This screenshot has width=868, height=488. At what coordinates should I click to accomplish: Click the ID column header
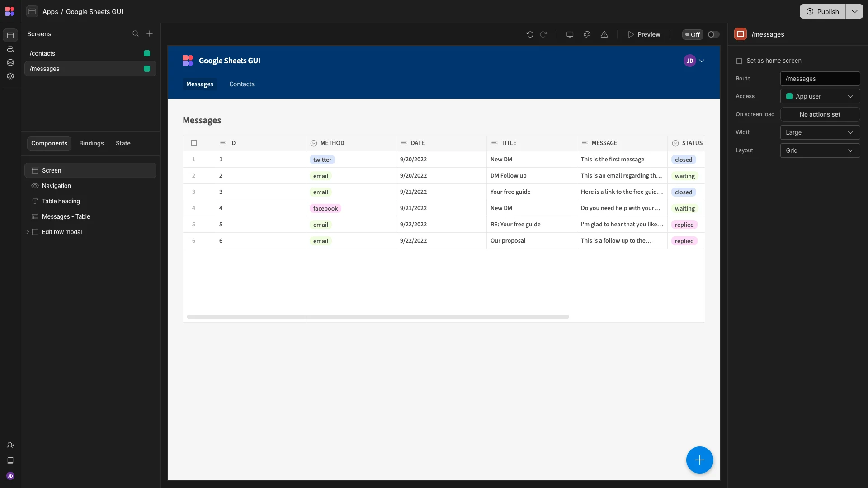[x=260, y=143]
